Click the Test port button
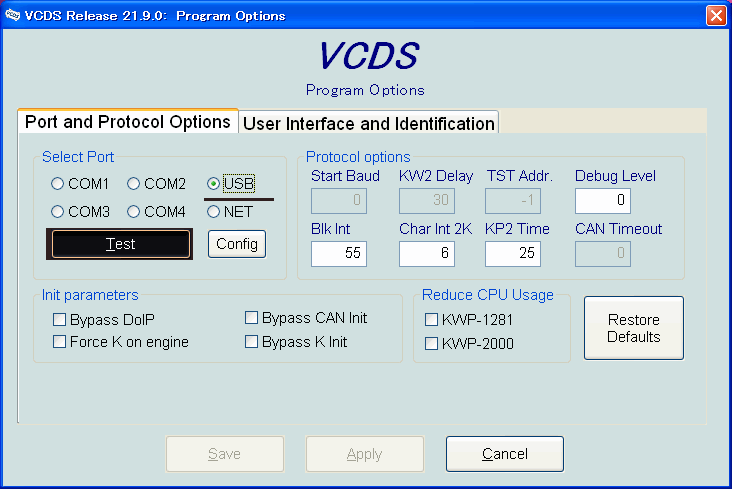Image resolution: width=732 pixels, height=489 pixels. click(x=120, y=244)
